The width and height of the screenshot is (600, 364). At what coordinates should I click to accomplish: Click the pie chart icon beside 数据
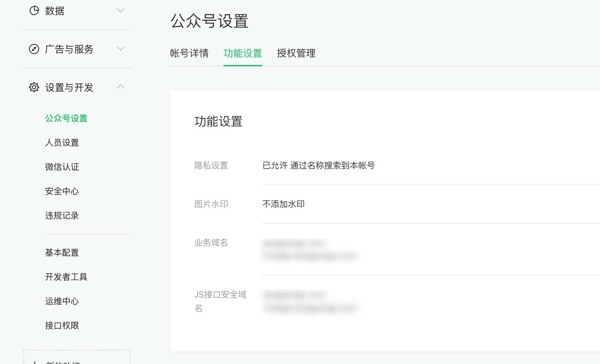pyautogui.click(x=34, y=11)
